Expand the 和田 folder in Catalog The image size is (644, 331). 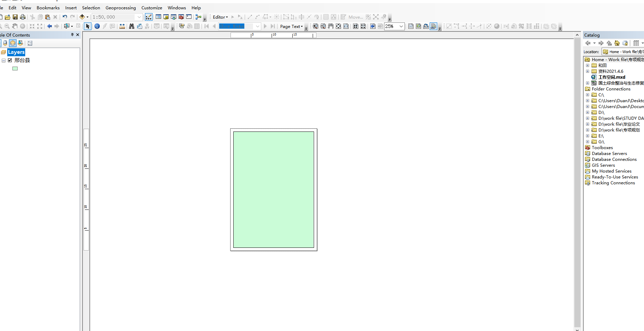[x=587, y=65]
